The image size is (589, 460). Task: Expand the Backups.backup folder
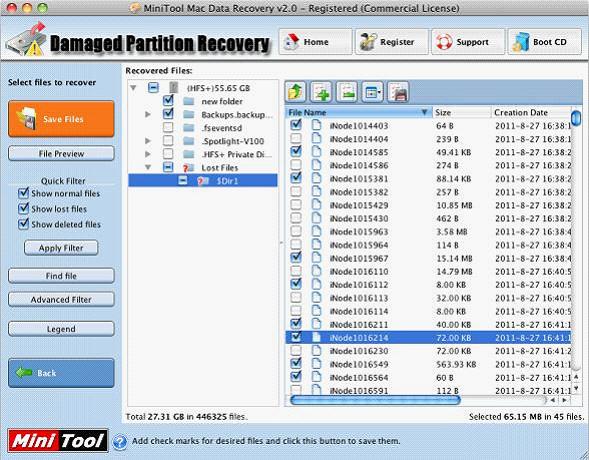pyautogui.click(x=148, y=114)
